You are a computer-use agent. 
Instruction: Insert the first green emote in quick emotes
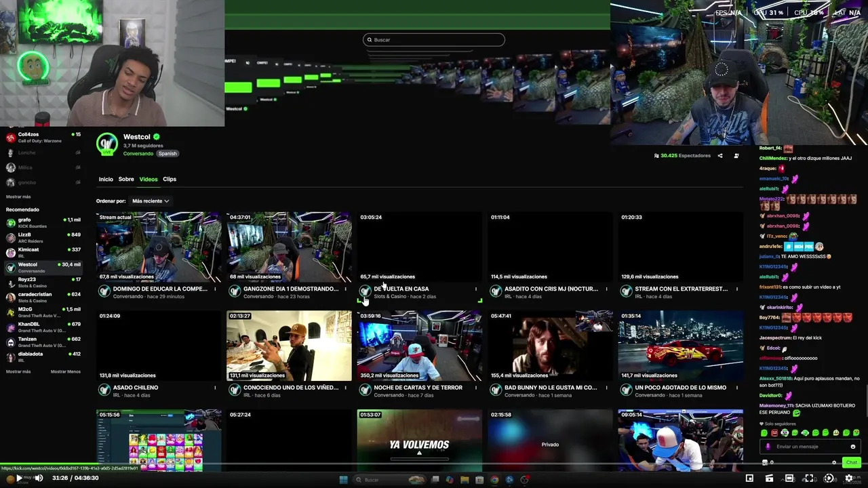[x=764, y=433]
